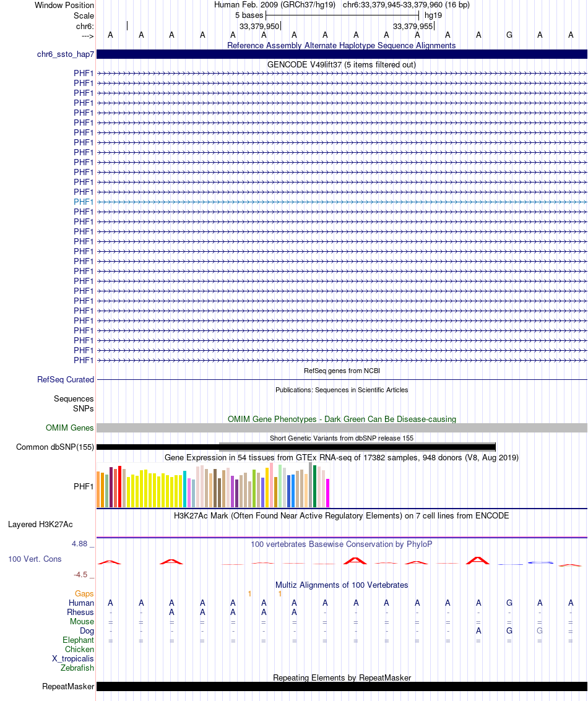
Task: Click the dark blue chr6_ssto_hap7 alignment bar
Action: click(342, 54)
